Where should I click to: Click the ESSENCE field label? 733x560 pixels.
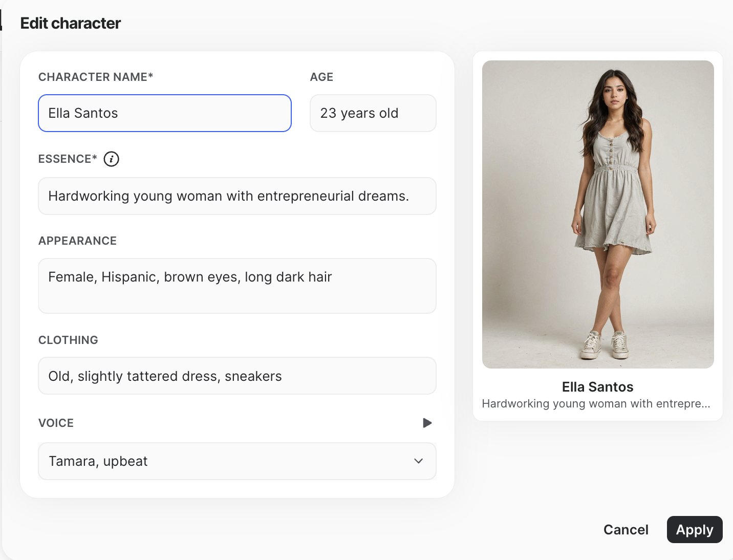[x=68, y=159]
